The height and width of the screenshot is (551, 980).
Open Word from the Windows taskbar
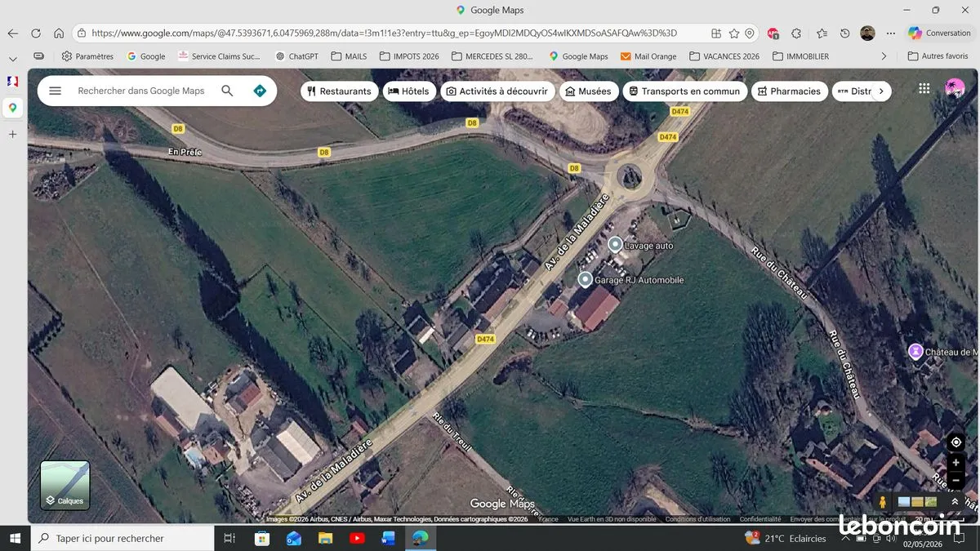point(388,538)
